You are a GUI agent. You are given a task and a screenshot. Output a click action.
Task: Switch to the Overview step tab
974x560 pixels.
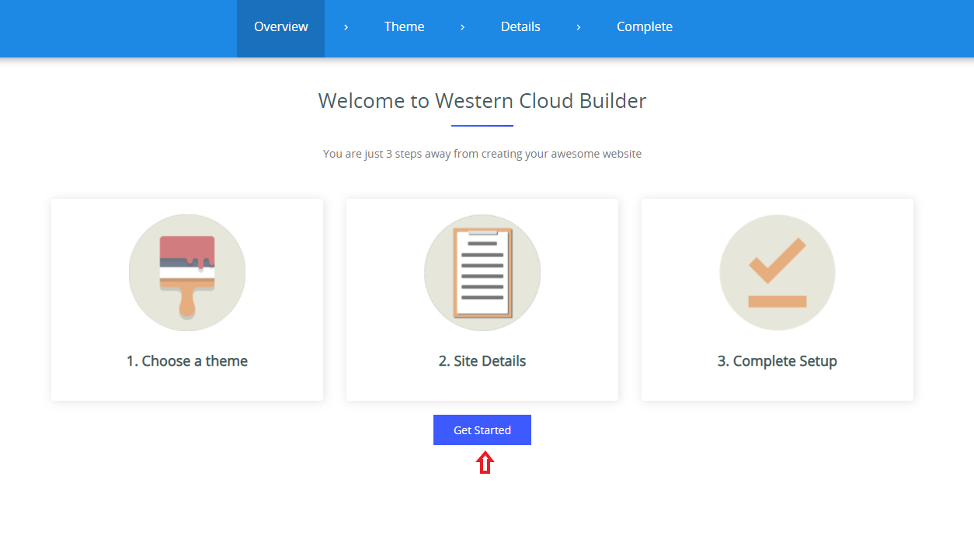281,27
